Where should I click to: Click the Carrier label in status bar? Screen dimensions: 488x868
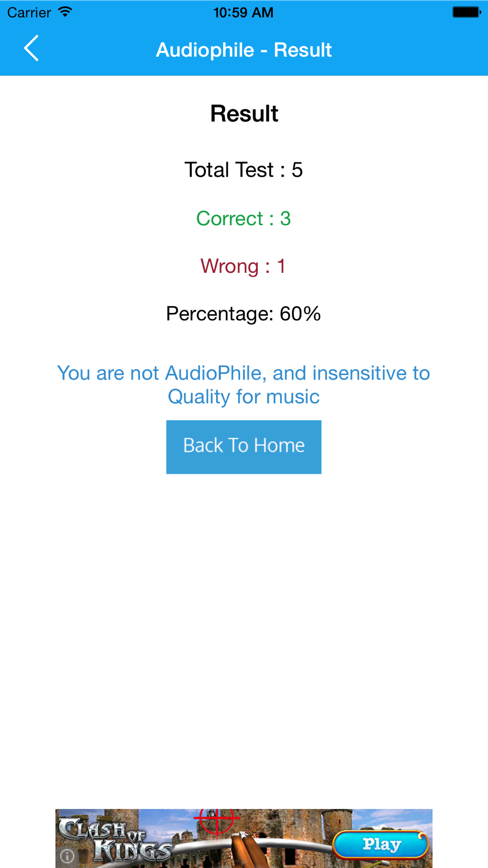pos(29,12)
